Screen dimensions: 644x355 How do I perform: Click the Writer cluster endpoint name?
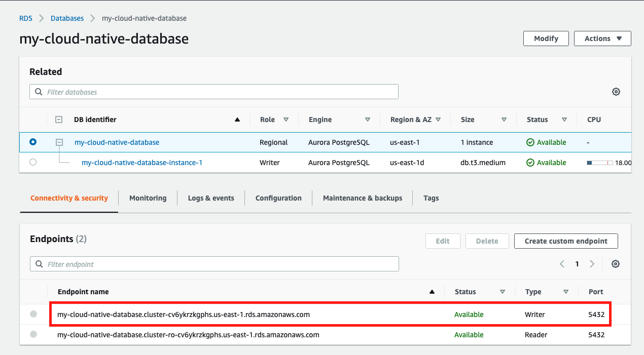pos(184,314)
